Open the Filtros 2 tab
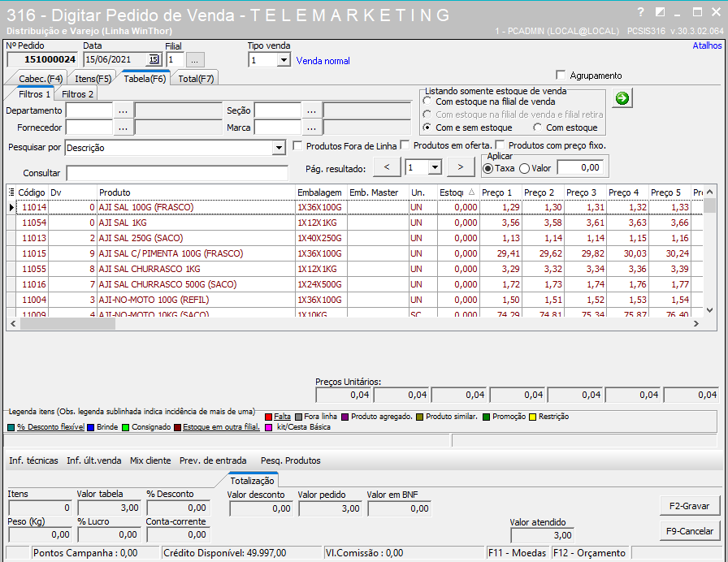Viewport: 728px width, 562px height. 78,94
